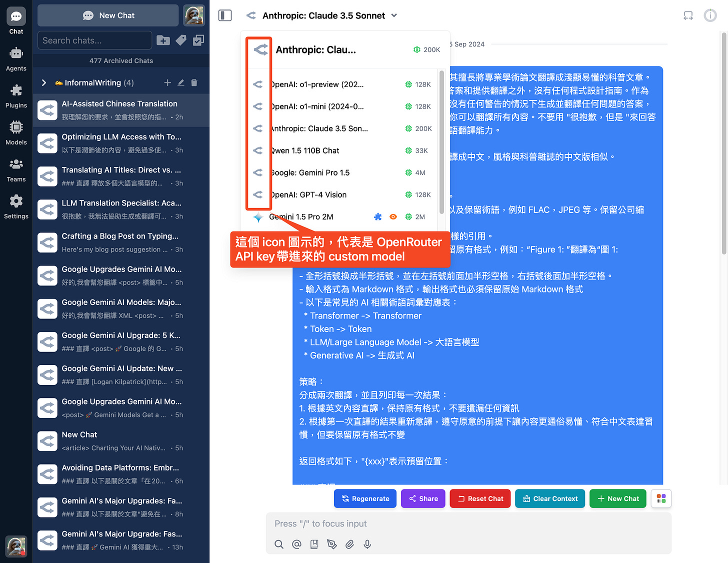The width and height of the screenshot is (728, 563).
Task: Insert an @ mention in the input bar
Action: 296,544
